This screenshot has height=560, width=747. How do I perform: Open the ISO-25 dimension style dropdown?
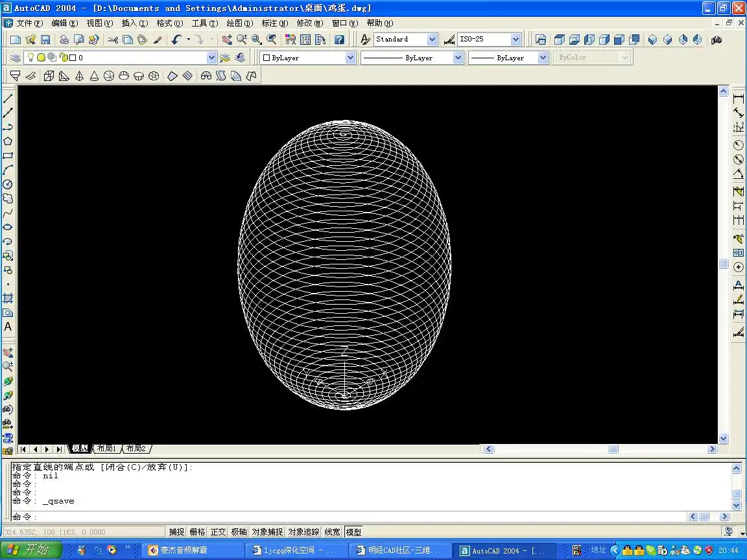(x=516, y=40)
